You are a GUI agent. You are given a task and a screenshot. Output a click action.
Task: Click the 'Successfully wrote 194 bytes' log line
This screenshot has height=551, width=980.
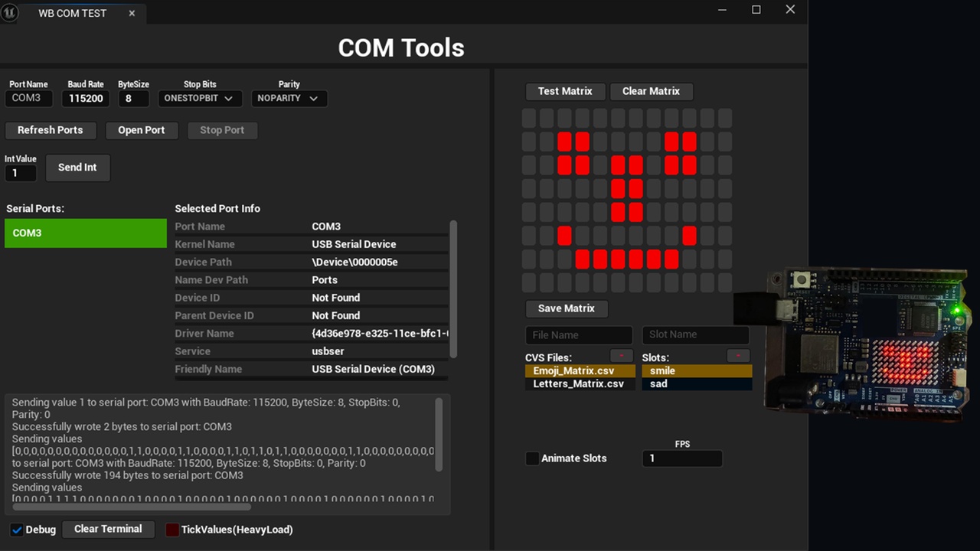(127, 475)
